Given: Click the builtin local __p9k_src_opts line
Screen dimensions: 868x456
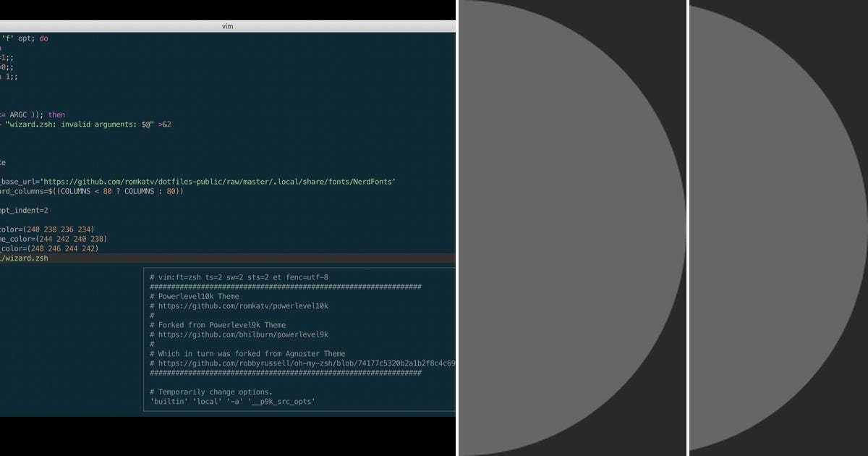Looking at the screenshot, I should [x=231, y=401].
